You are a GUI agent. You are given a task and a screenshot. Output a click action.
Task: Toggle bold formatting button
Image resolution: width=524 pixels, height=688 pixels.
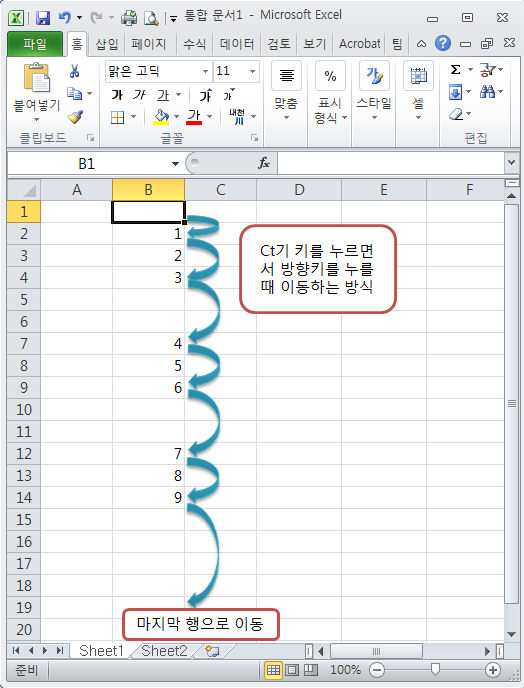[x=117, y=94]
